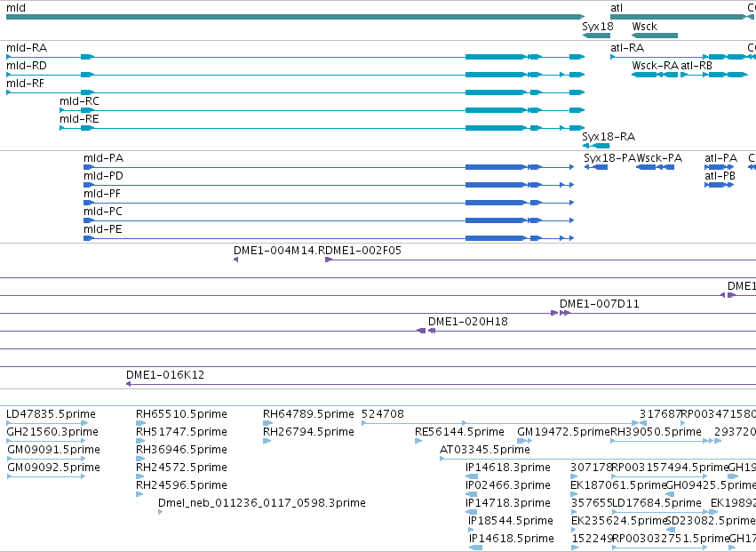Select the mld-RD transcript label
The height and width of the screenshot is (552, 756).
point(27,66)
